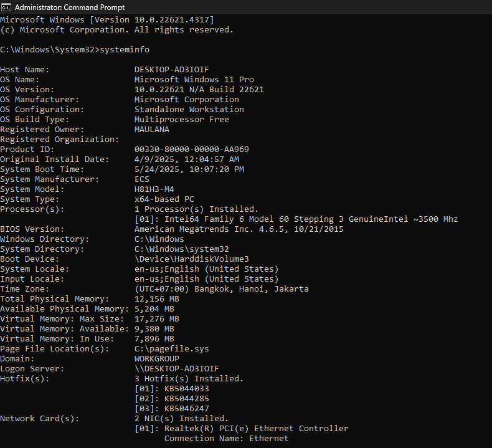Click the Intel64 Family 6 processor line
Screen dimensions: 492x448
point(296,219)
